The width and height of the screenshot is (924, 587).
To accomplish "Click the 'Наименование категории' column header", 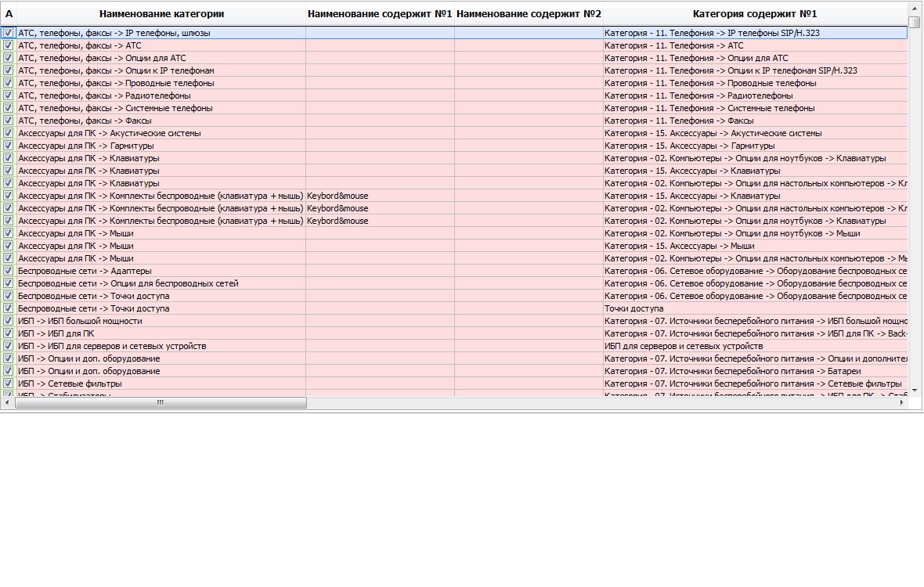I will click(x=161, y=13).
